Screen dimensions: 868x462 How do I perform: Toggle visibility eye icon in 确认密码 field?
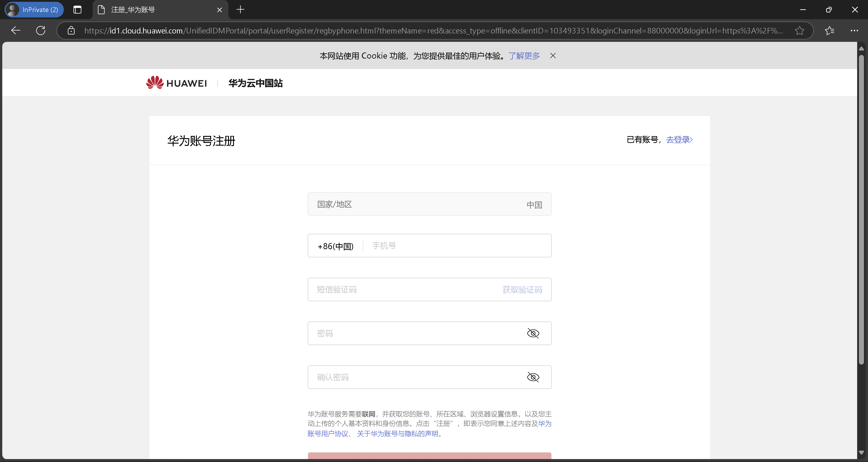[533, 377]
